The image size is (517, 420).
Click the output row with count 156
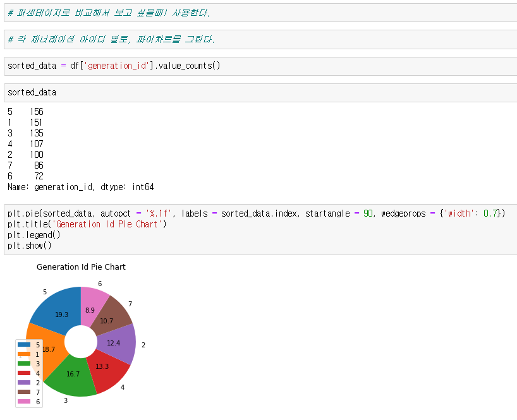pos(25,112)
